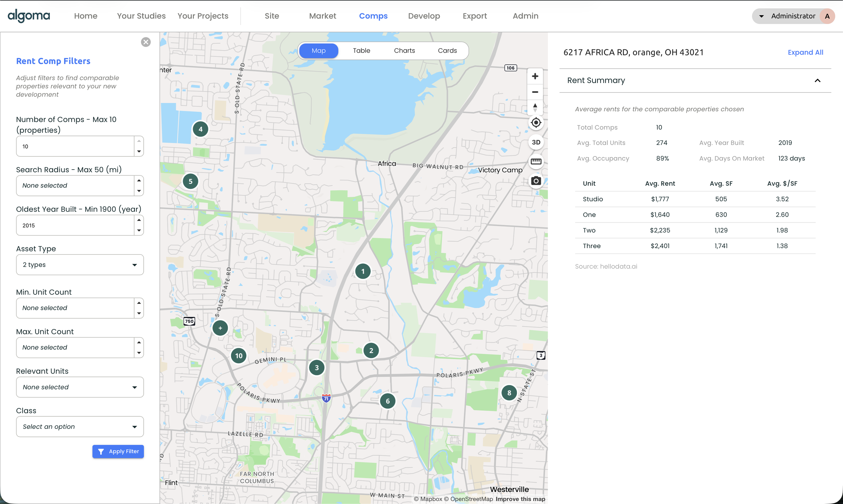Viewport: 843px width, 504px height.
Task: Click the algoma logo
Action: 29,16
